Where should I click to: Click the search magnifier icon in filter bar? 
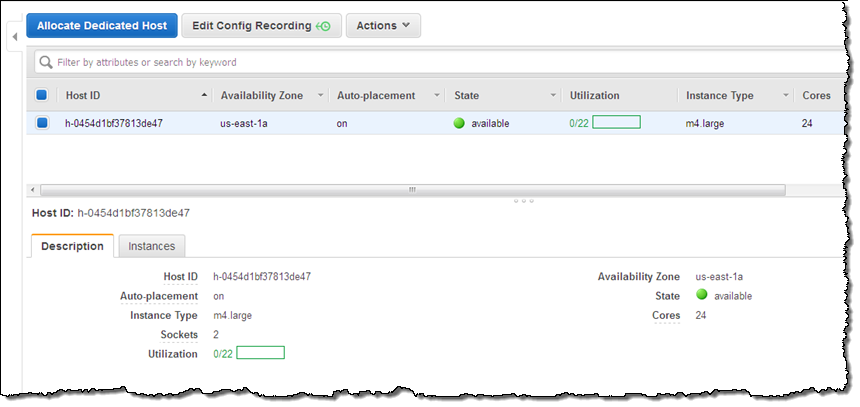pyautogui.click(x=46, y=62)
